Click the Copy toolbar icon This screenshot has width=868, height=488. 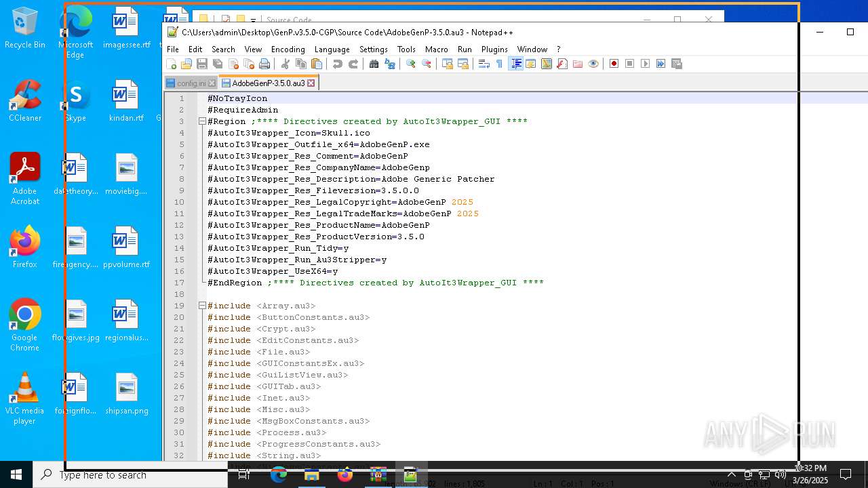point(301,64)
